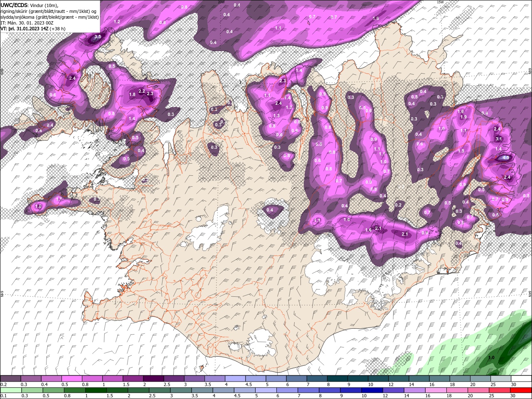Click the 'slydda/snjókoma' description line in the header
The width and height of the screenshot is (532, 399).
[49, 17]
